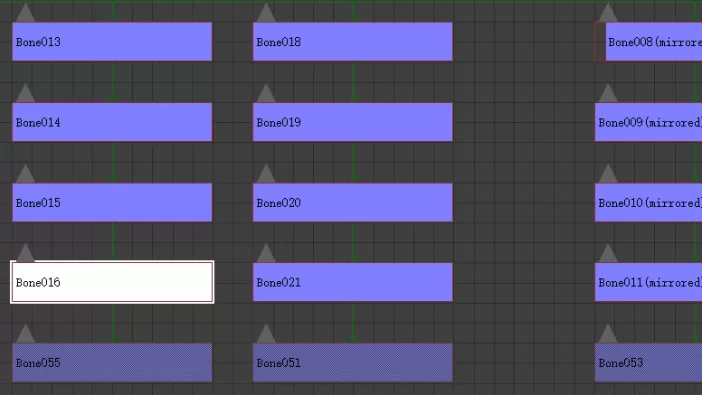Toggle the expand triangle above Bone019
702x395 pixels.
tap(266, 93)
